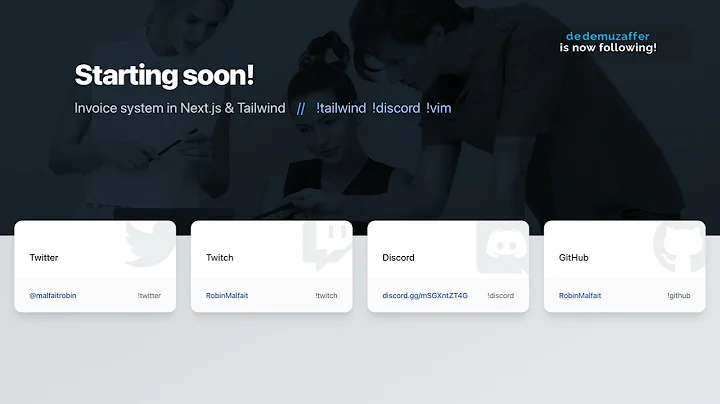Click the Twitter bird icon
Screen dimensions: 720x404
[150, 244]
